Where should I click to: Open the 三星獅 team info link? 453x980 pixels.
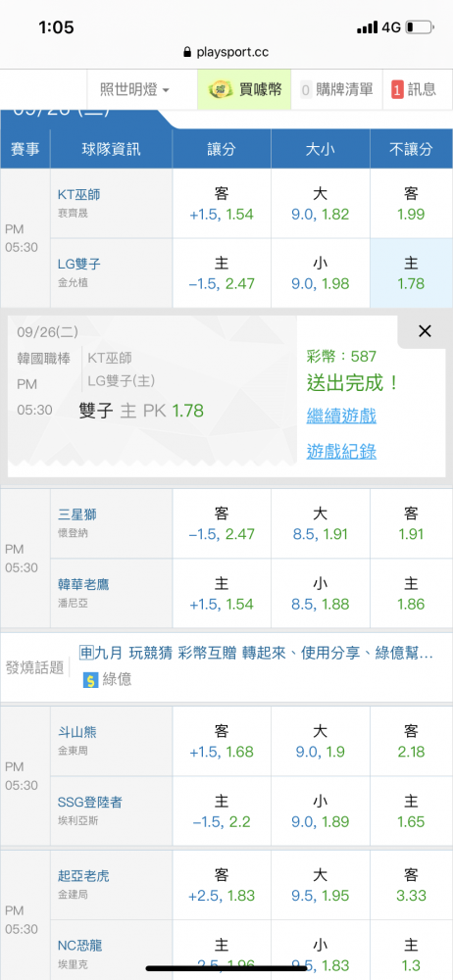pyautogui.click(x=76, y=515)
